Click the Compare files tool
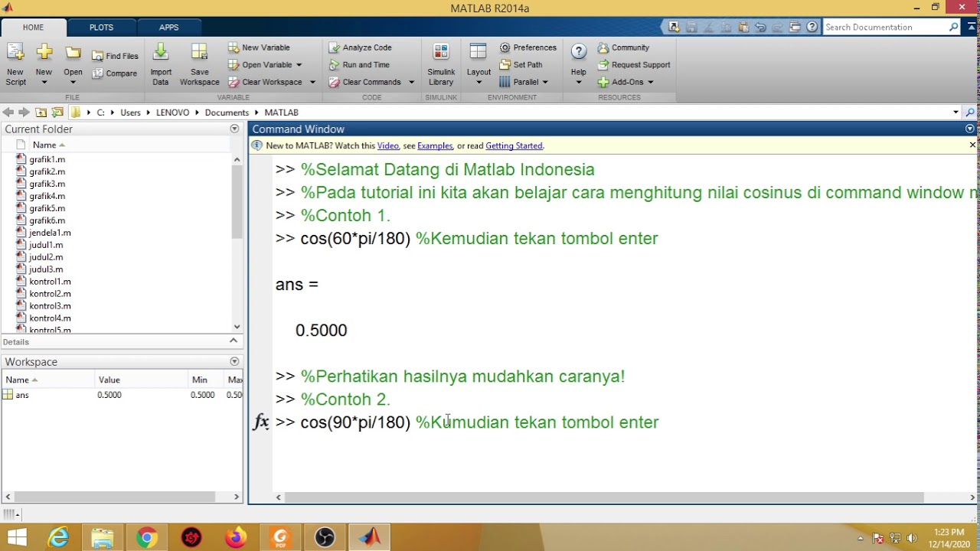980x551 pixels. coord(114,73)
